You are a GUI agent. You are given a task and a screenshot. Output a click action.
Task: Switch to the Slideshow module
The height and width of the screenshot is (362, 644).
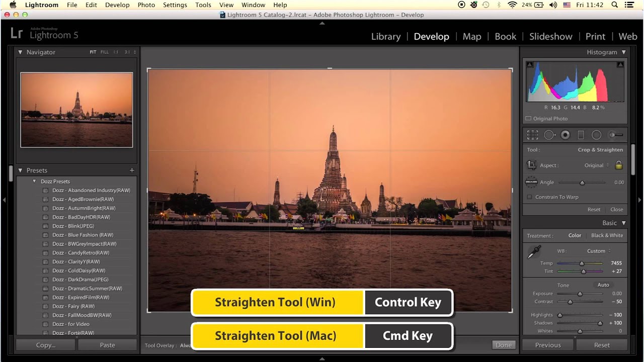(551, 37)
